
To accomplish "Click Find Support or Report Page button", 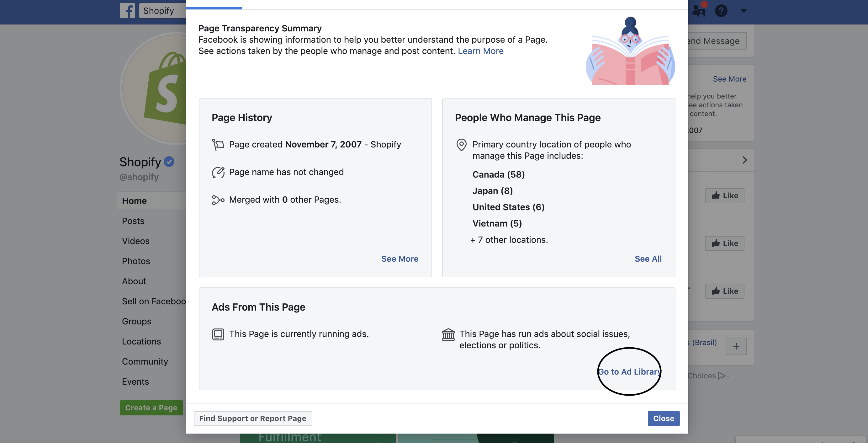I will 253,419.
